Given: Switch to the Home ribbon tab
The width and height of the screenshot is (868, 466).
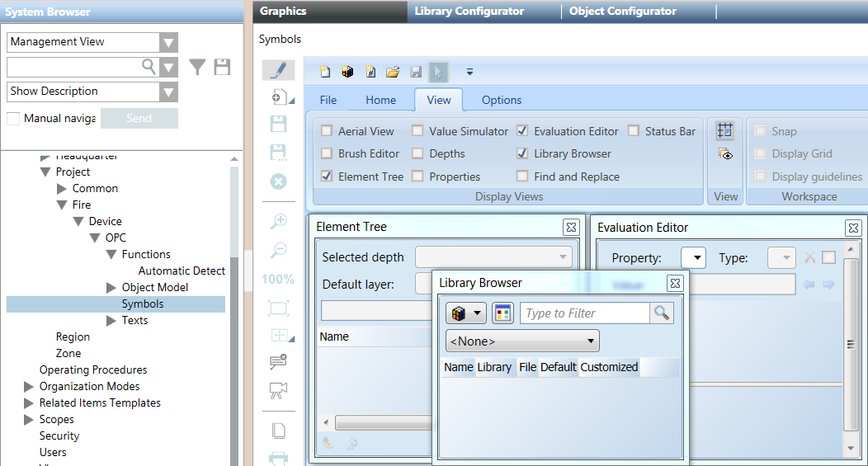Looking at the screenshot, I should (380, 100).
